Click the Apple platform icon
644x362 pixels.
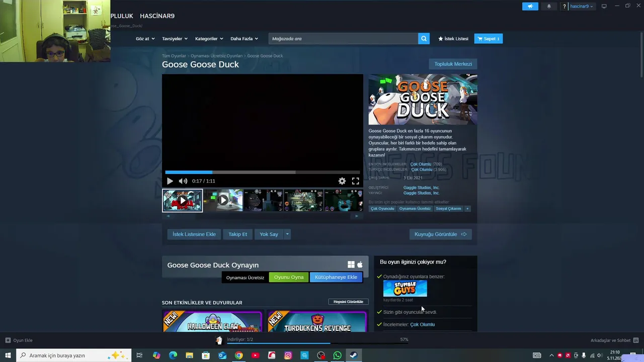tap(360, 265)
